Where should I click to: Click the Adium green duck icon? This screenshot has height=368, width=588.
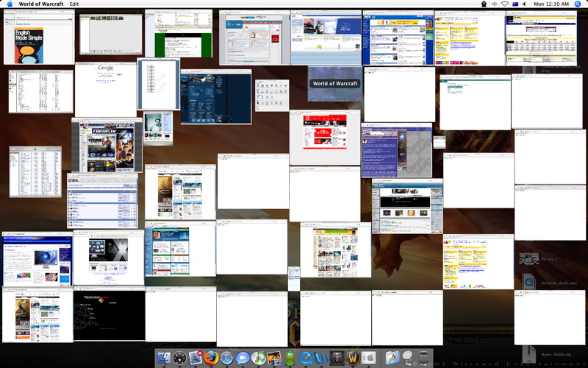point(290,358)
